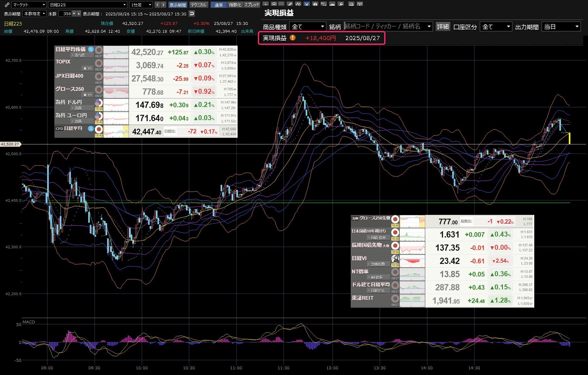588x375 pixels.
Task: Click the 本数 358 input field
Action: [65, 14]
